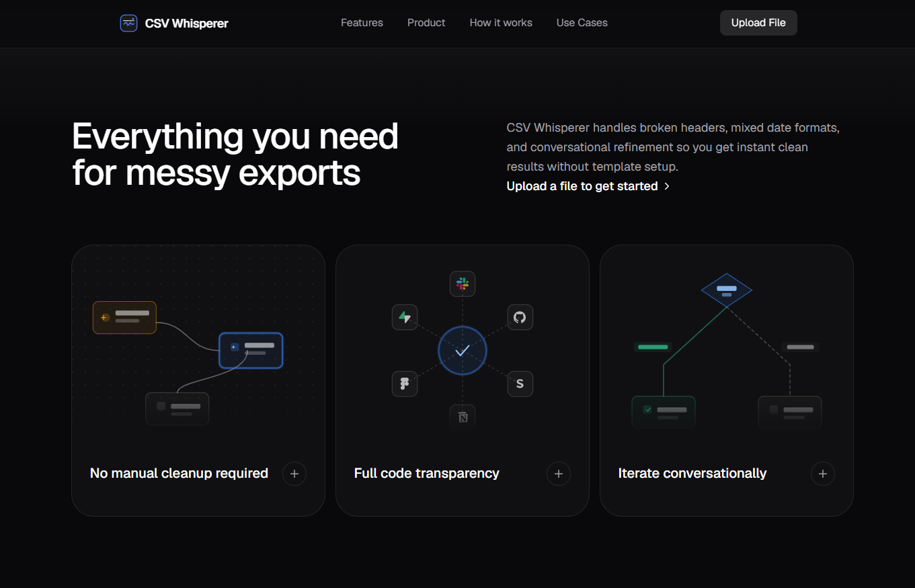Click the Upload File button
915x588 pixels.
(758, 23)
